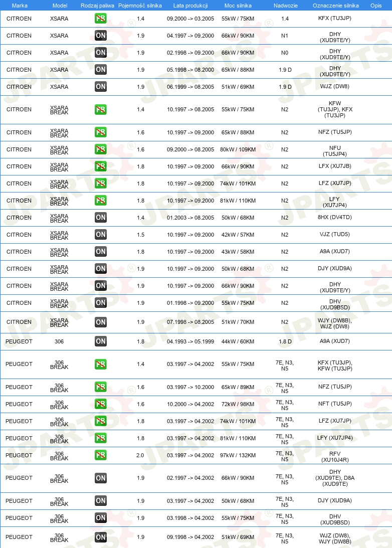Click the Opis column header

[376, 6]
